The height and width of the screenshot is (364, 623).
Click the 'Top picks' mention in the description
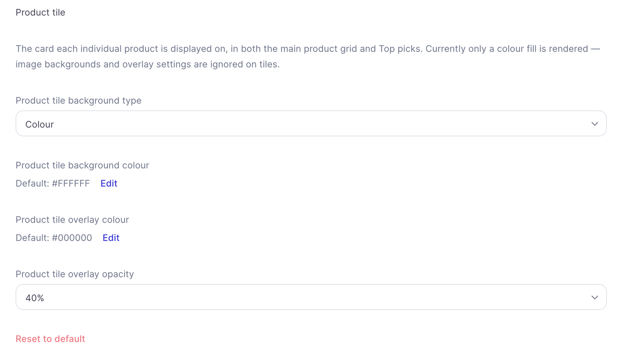[x=400, y=48]
